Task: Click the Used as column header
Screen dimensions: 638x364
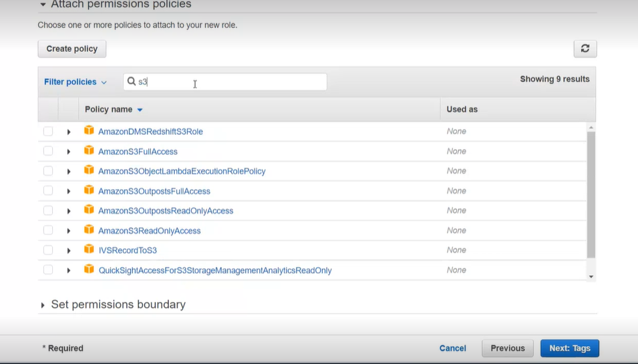Action: pyautogui.click(x=462, y=110)
